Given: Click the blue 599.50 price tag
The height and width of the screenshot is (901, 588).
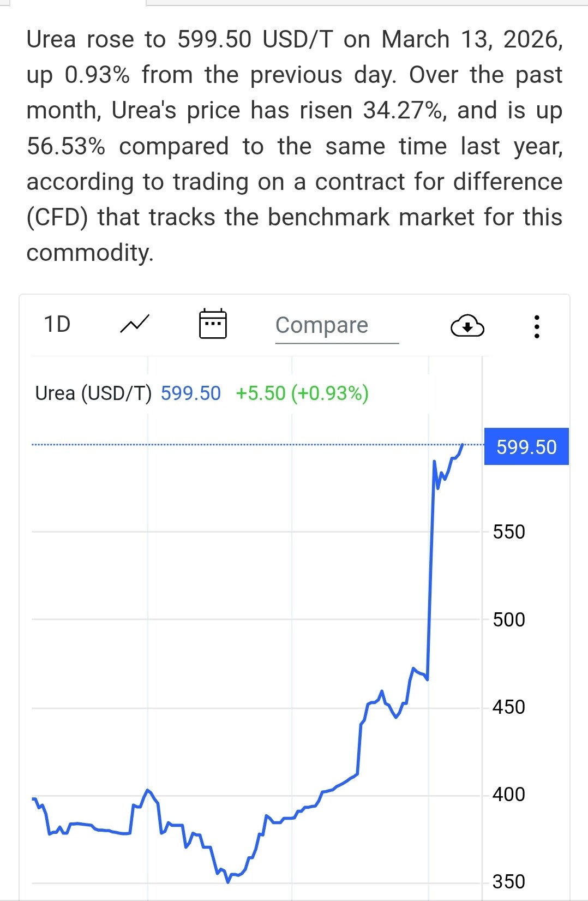Looking at the screenshot, I should tap(526, 447).
